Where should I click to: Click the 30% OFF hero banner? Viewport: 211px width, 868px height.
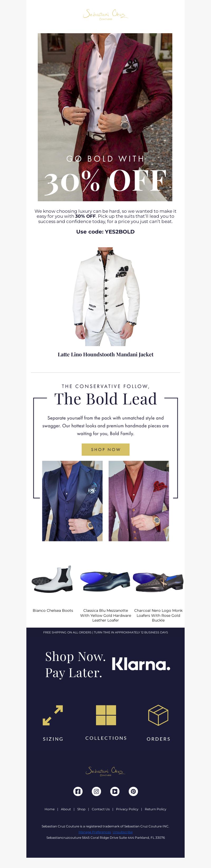click(x=105, y=117)
